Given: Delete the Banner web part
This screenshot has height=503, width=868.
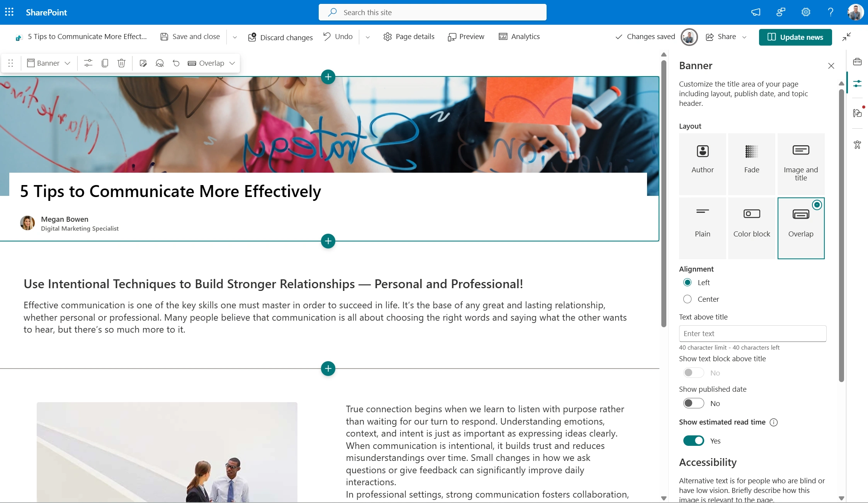Looking at the screenshot, I should point(121,63).
